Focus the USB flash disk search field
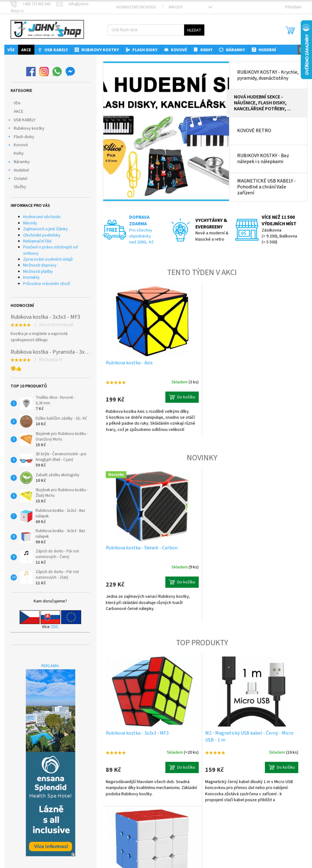 point(146,30)
